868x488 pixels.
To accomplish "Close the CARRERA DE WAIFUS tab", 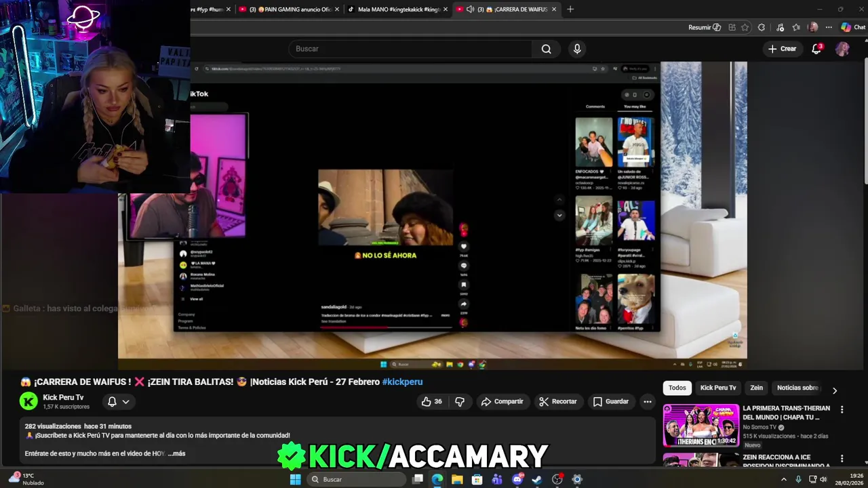I will point(554,9).
